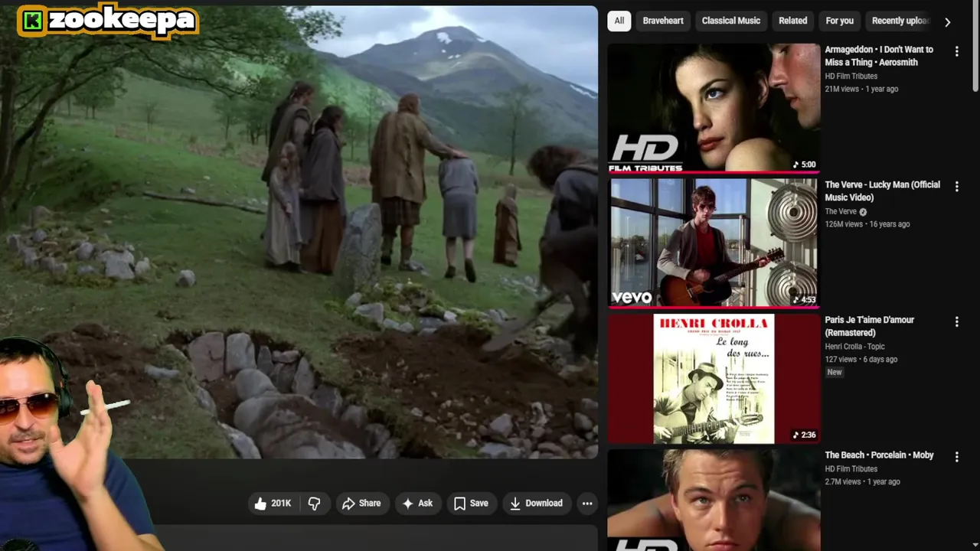Select the For you filter chip
This screenshot has height=551, width=980.
[839, 21]
